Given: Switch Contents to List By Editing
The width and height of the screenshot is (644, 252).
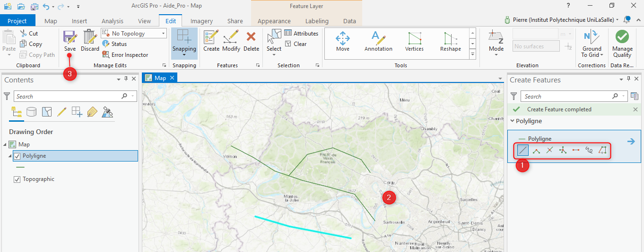Looking at the screenshot, I should click(x=62, y=112).
